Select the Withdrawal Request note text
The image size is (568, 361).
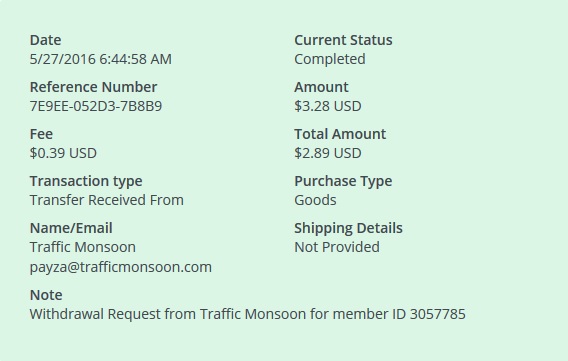coord(247,314)
